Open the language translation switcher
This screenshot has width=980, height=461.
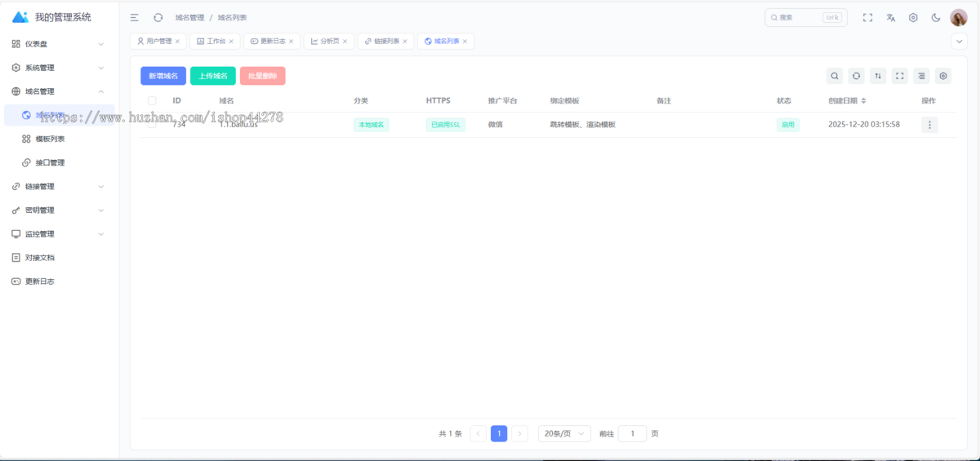891,17
